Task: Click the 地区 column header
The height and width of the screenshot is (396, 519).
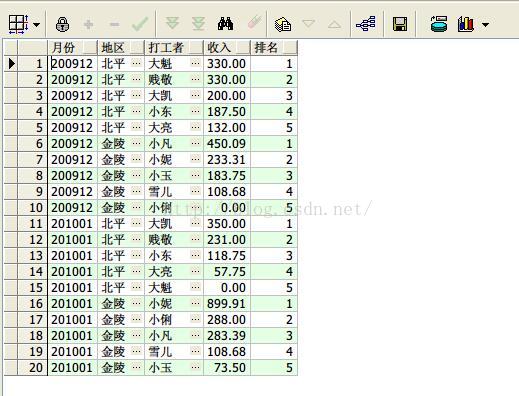Action: (x=121, y=47)
